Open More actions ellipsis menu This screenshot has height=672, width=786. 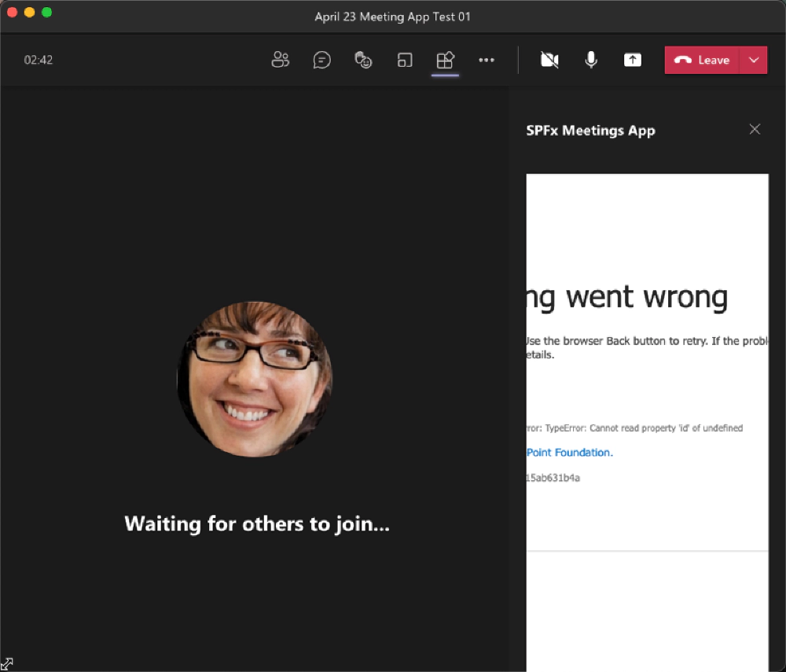point(487,61)
